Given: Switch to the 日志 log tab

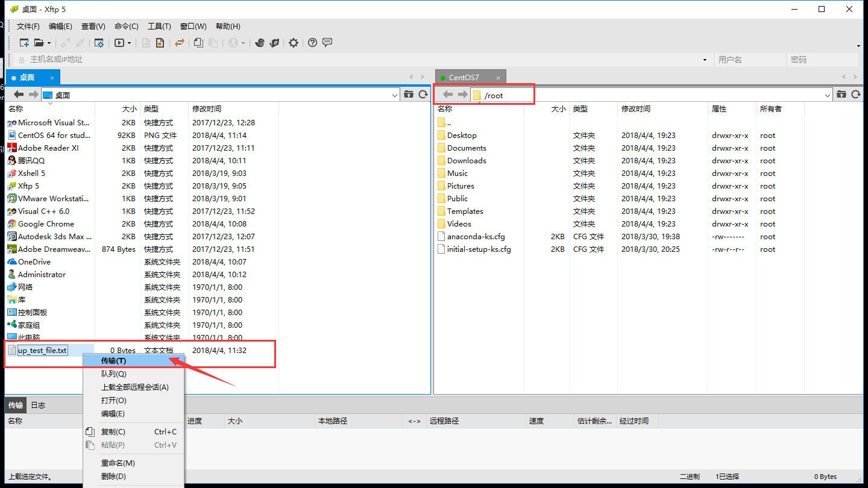Looking at the screenshot, I should click(x=38, y=405).
